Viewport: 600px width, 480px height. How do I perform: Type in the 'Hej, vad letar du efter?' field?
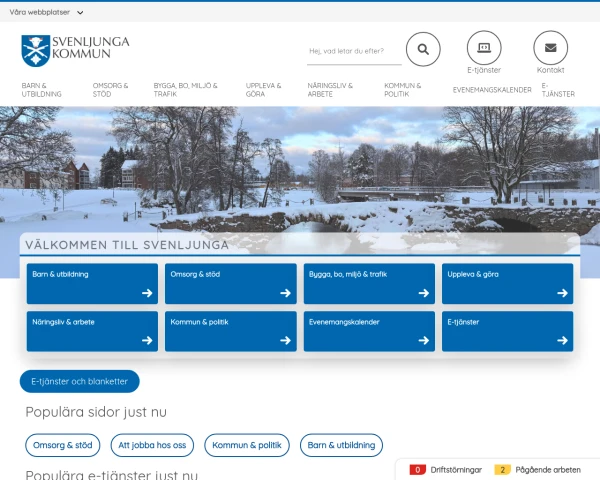353,50
